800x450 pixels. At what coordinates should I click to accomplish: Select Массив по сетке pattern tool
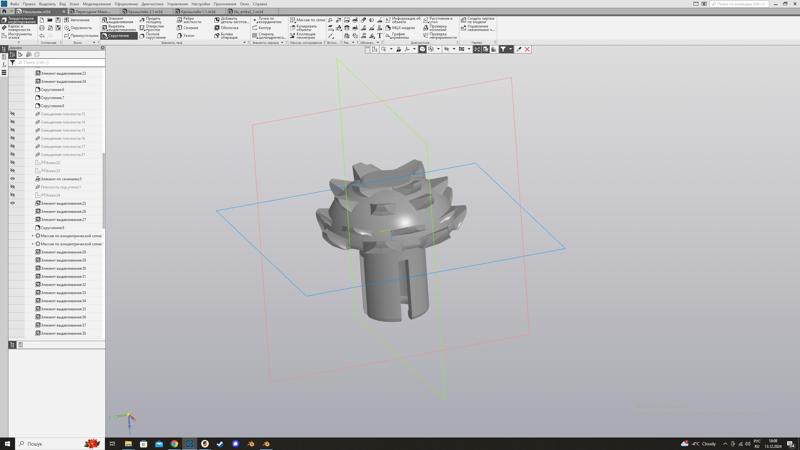pyautogui.click(x=307, y=20)
